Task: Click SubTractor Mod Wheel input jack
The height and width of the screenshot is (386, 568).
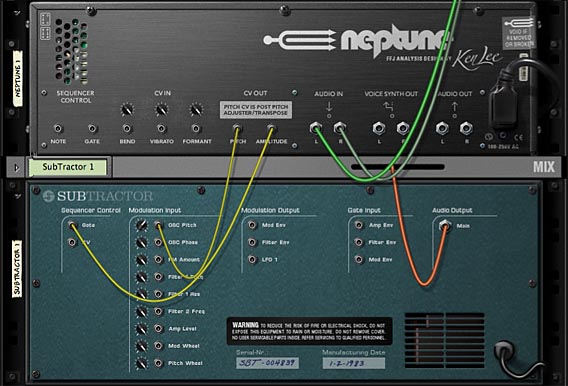Action: click(x=158, y=345)
